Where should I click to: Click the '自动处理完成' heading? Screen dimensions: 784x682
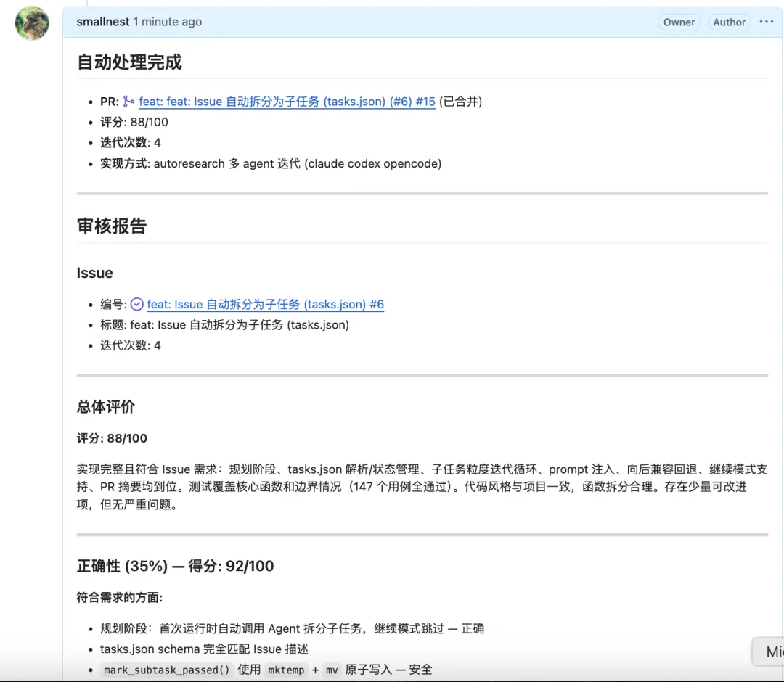point(129,62)
